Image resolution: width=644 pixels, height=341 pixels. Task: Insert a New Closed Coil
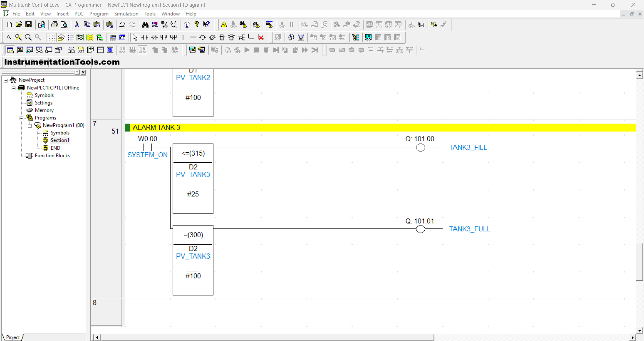point(212,37)
